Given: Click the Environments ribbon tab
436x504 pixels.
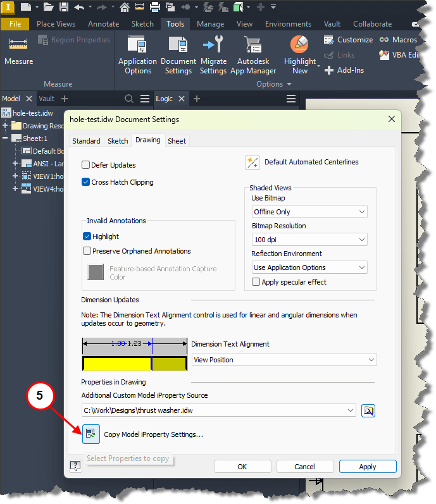Looking at the screenshot, I should point(288,24).
